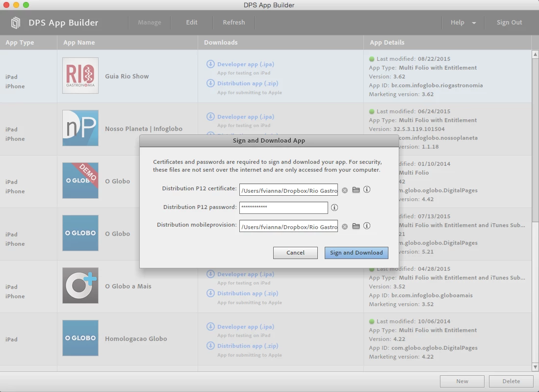
Task: Click the New button at bottom
Action: click(462, 381)
